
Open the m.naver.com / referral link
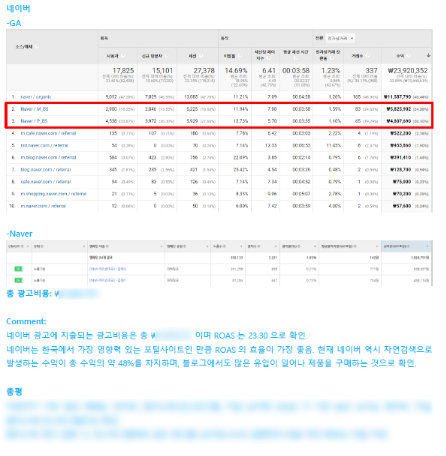(x=43, y=206)
